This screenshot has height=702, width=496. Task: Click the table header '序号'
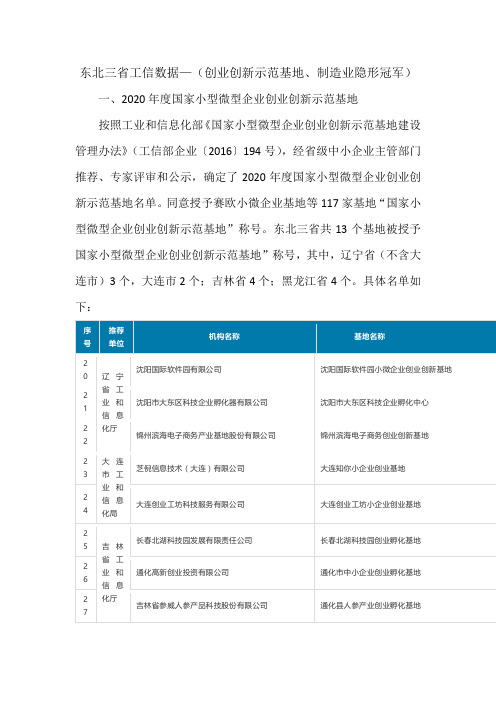pos(87,337)
